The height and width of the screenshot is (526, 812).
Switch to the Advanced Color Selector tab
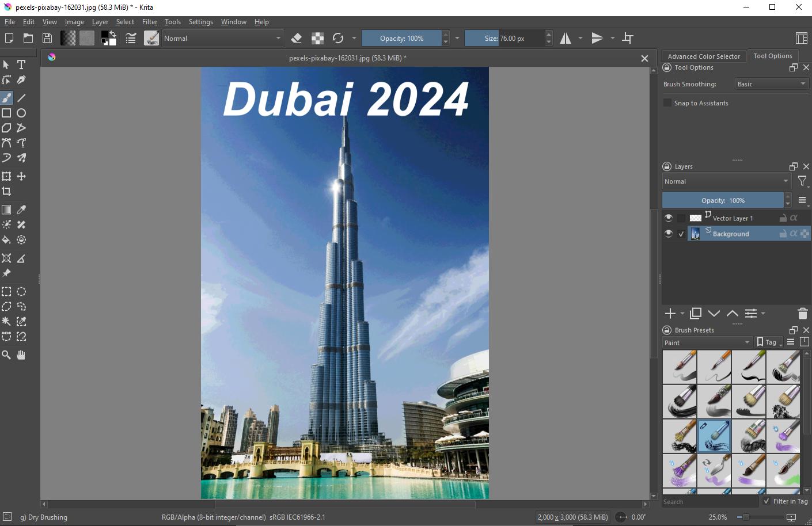704,56
